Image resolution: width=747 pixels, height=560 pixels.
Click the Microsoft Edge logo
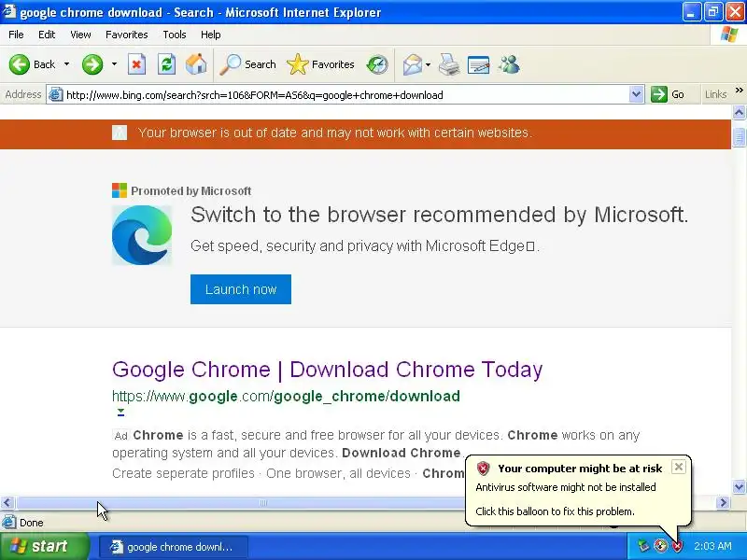[x=142, y=235]
